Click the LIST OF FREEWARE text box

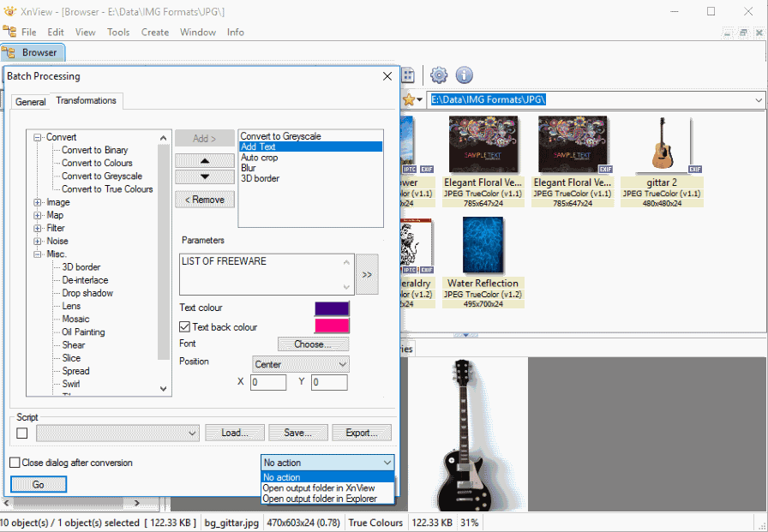[266, 274]
